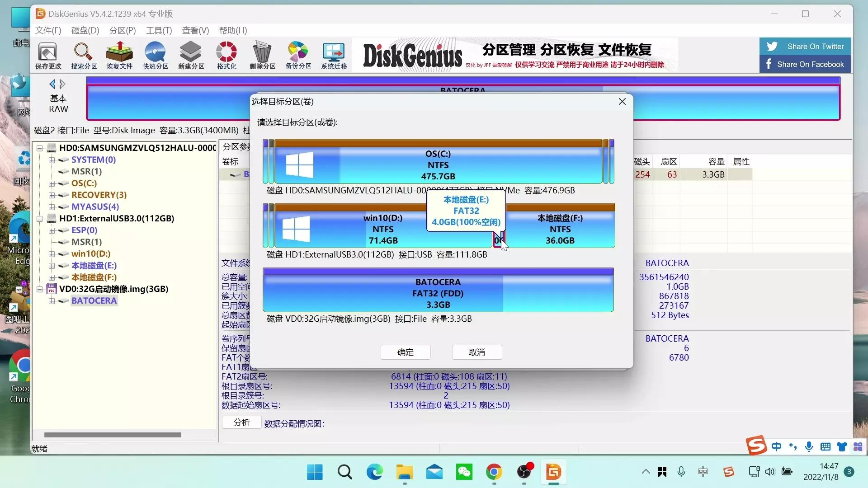Collapse the HD1:ExternalUSB3.0 disk node
The width and height of the screenshot is (868, 488).
click(x=40, y=218)
